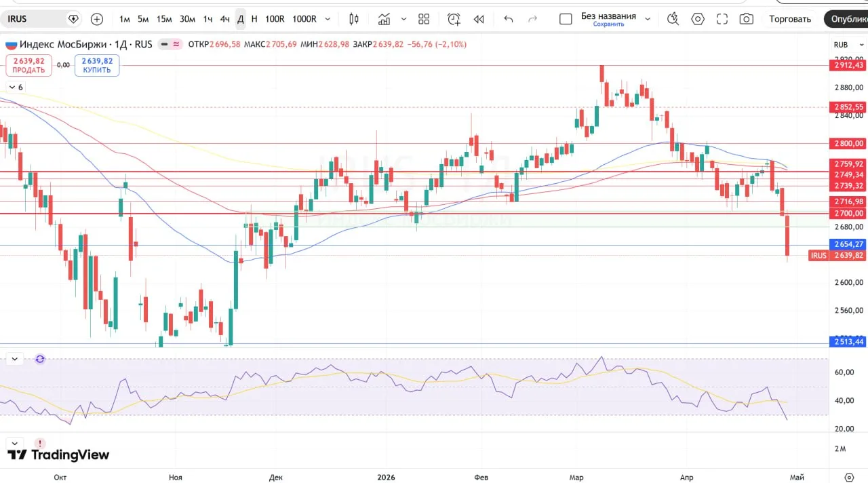Viewport: 868px width, 483px height.
Task: Select the weekly Н timeframe
Action: pyautogui.click(x=254, y=19)
